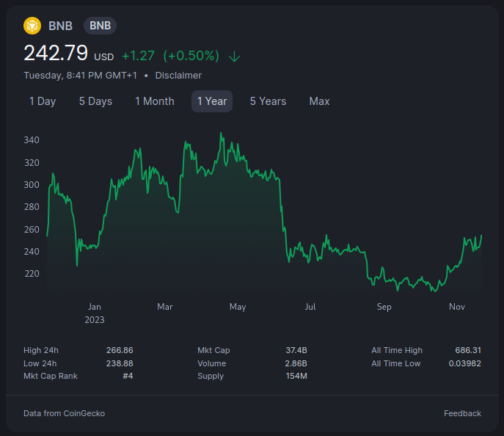Click the Mkt Cap Rank #4 value
Screen dimensions: 504x436
(x=128, y=376)
